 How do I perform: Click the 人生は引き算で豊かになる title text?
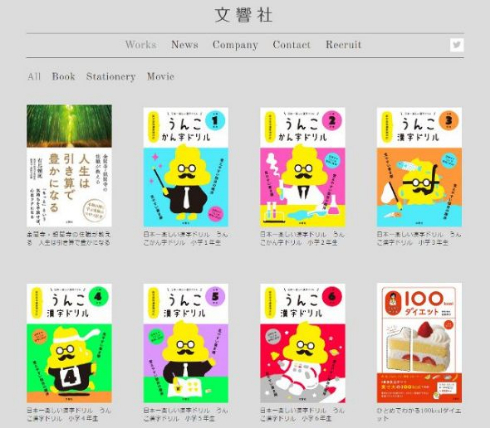point(69,238)
